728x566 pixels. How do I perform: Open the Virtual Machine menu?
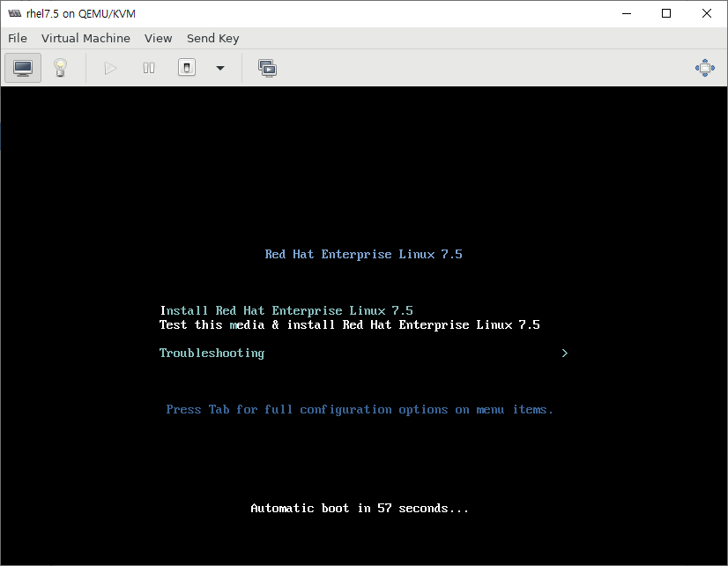(85, 39)
